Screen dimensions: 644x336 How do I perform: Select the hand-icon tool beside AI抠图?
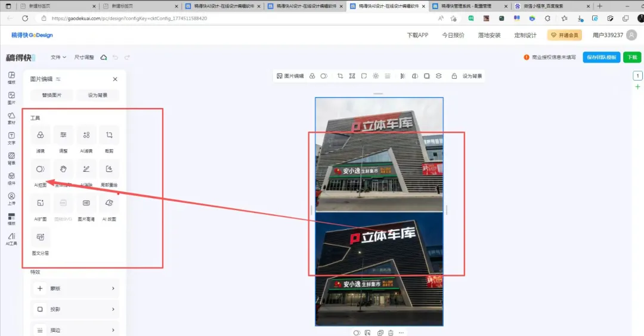63,174
